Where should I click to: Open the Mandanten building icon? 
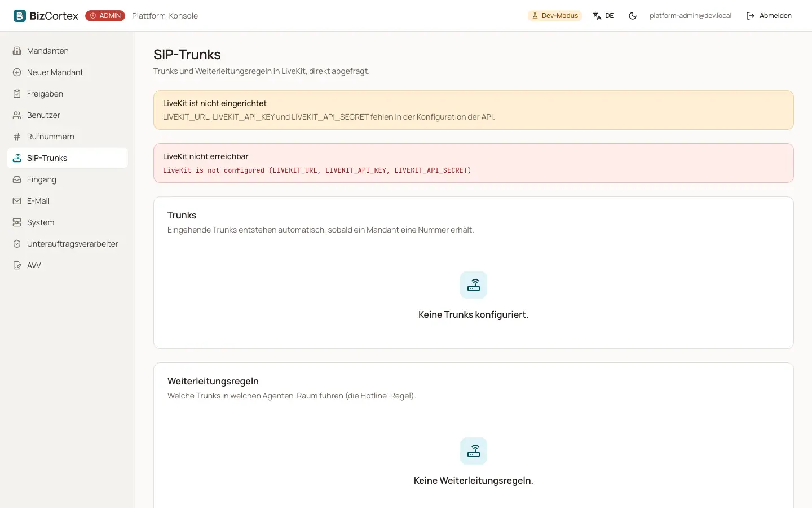[x=17, y=51]
